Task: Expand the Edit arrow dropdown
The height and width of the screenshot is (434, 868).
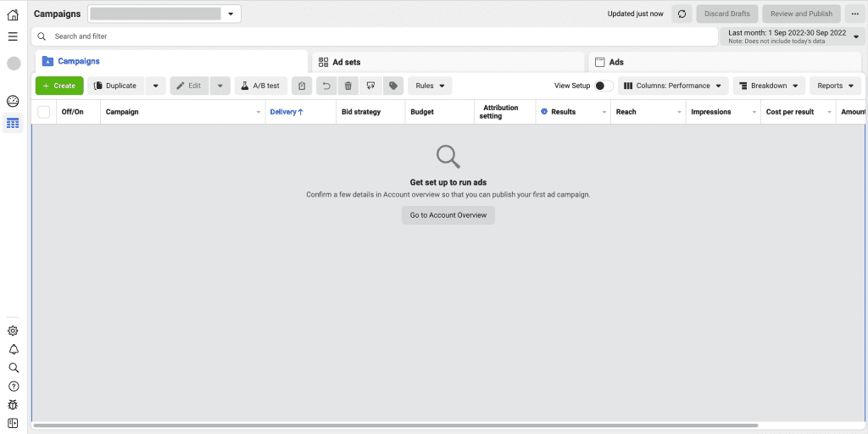Action: coord(220,86)
